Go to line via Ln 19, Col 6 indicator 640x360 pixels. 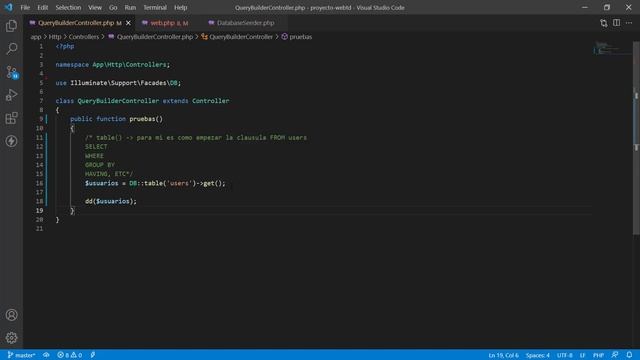coord(503,355)
